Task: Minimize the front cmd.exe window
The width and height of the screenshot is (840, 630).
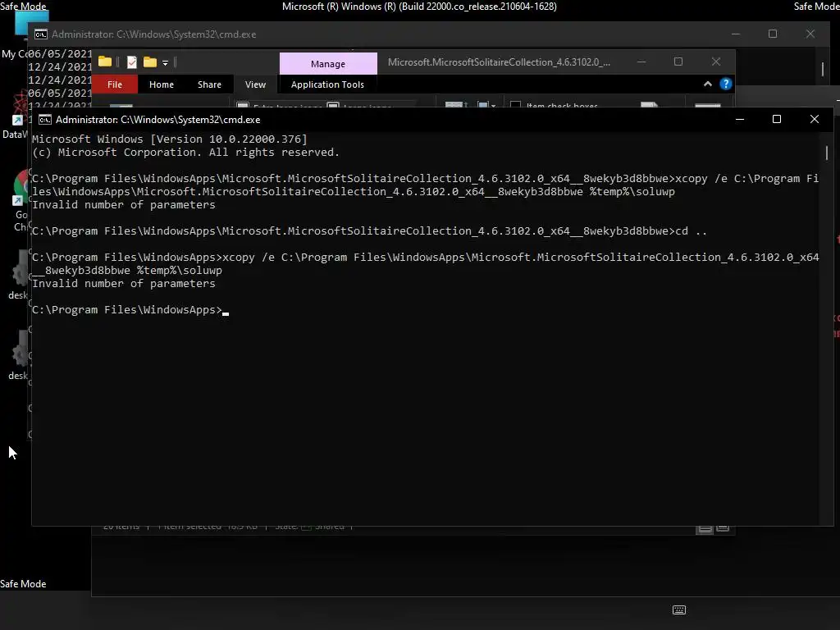Action: [740, 119]
